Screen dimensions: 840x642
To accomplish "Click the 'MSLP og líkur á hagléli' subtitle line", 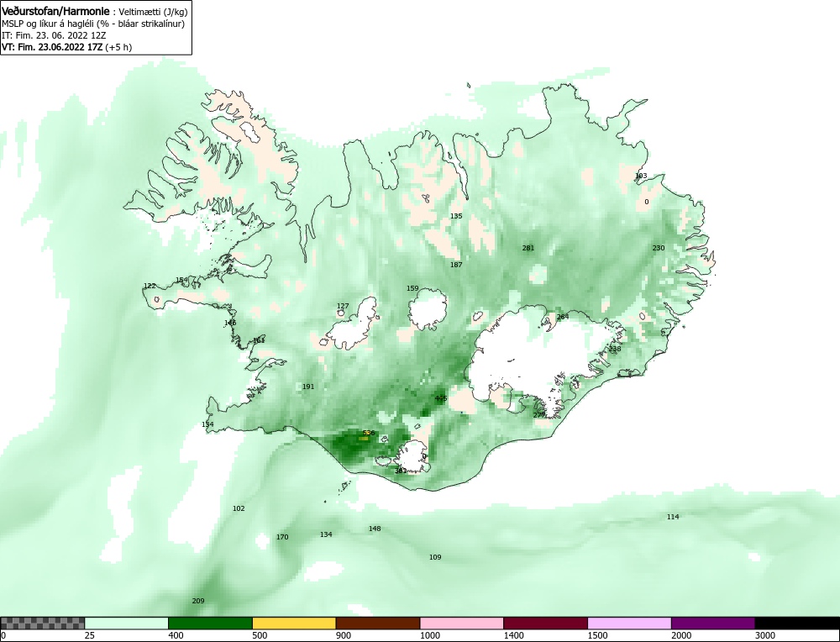I will [93, 24].
